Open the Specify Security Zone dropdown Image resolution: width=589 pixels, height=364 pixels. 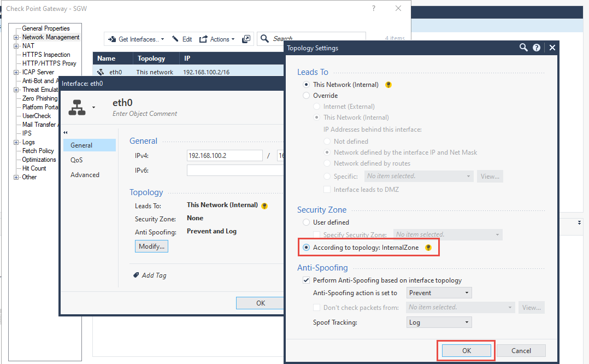[x=448, y=235]
